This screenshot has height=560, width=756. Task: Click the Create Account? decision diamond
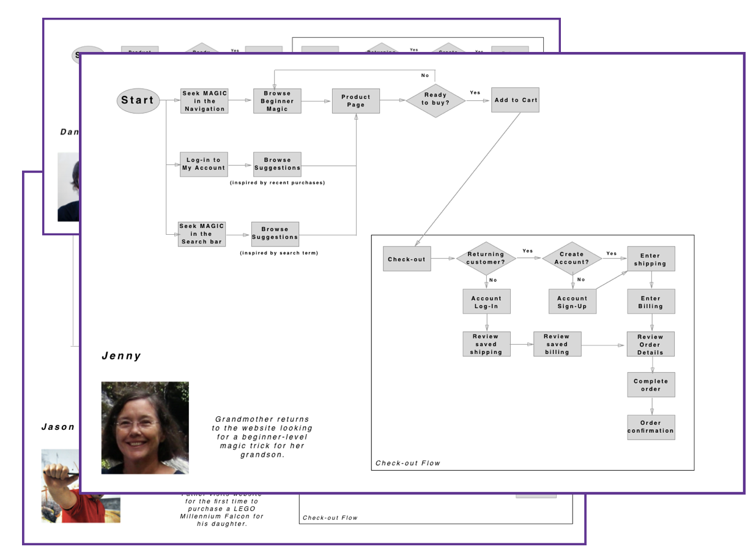click(572, 259)
